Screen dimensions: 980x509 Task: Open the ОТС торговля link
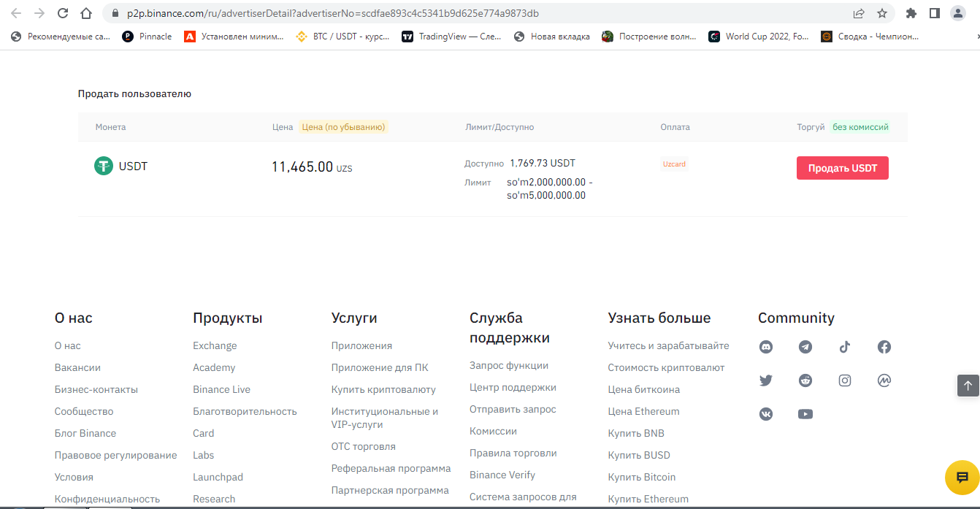(363, 446)
